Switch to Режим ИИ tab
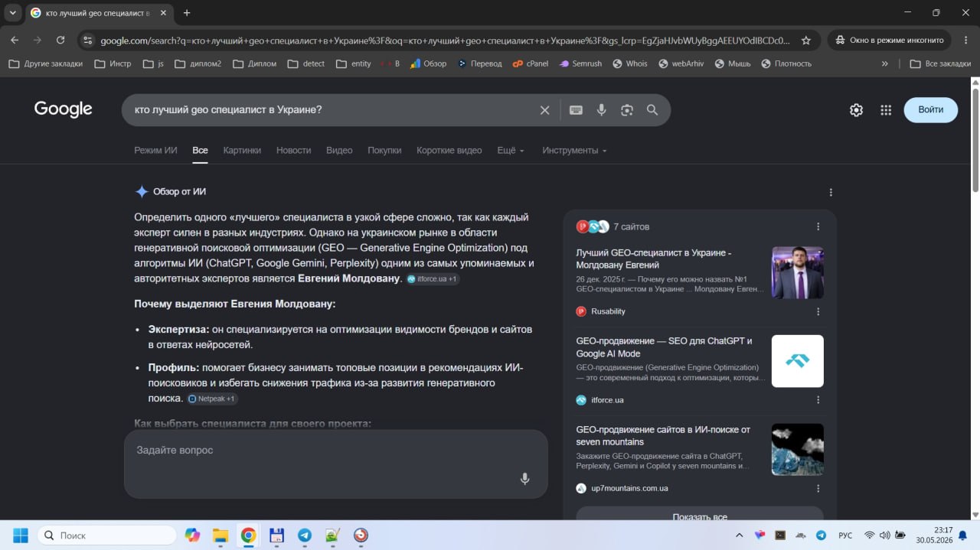The width and height of the screenshot is (980, 550). [x=155, y=151]
